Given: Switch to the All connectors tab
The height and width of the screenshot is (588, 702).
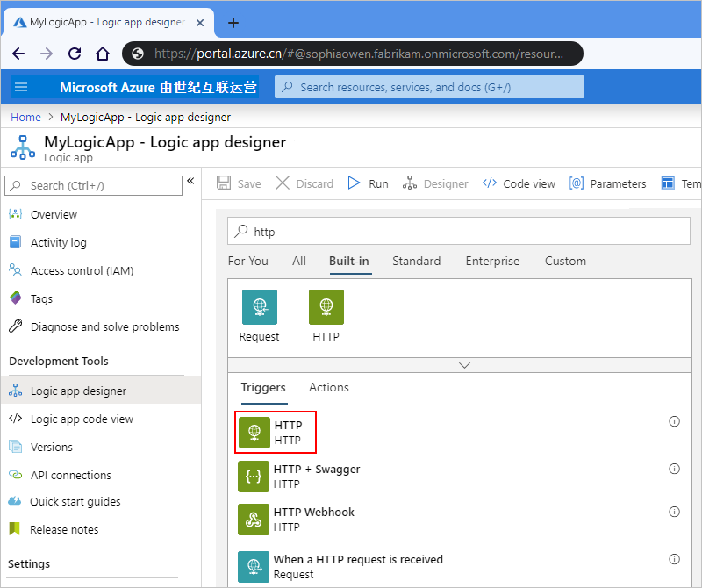Looking at the screenshot, I should coord(299,261).
